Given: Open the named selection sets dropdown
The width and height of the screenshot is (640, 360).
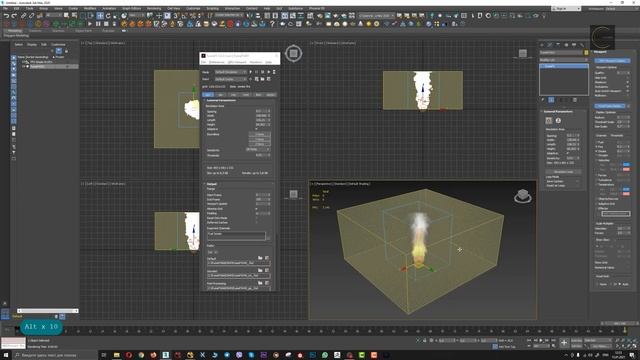Looking at the screenshot, I should (229, 15).
